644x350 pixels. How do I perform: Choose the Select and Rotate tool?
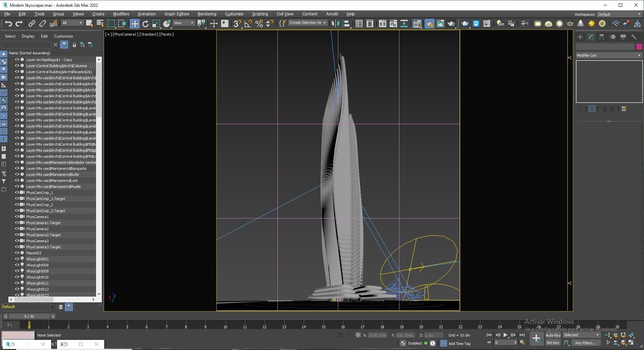coord(145,23)
